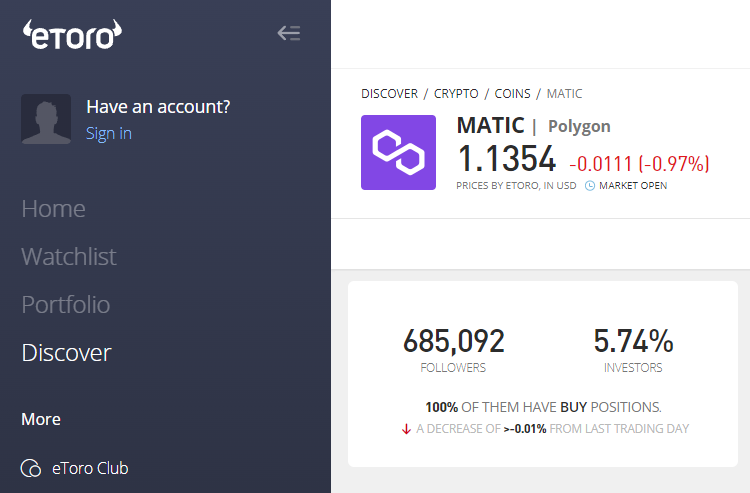Viewport: 750px width, 493px height.
Task: Click the blank profile avatar picture
Action: click(x=46, y=119)
